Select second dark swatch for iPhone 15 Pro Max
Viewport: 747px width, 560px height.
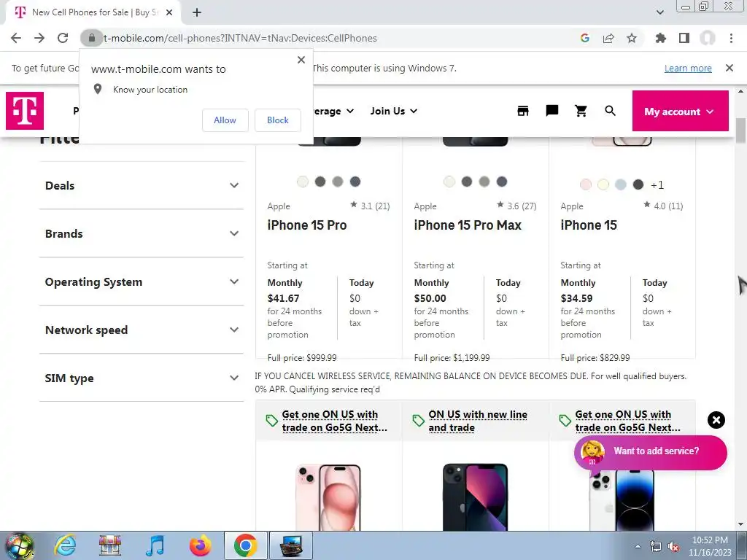tap(466, 182)
